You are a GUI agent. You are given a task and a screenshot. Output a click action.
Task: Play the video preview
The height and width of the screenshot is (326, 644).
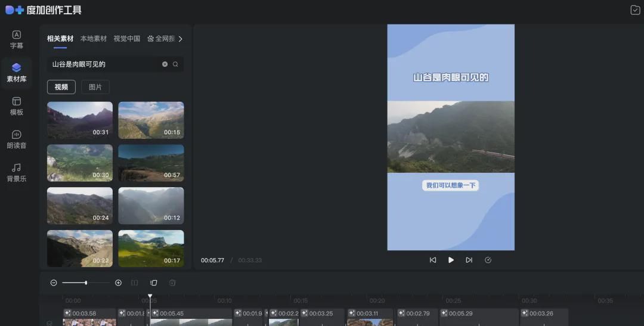click(451, 260)
